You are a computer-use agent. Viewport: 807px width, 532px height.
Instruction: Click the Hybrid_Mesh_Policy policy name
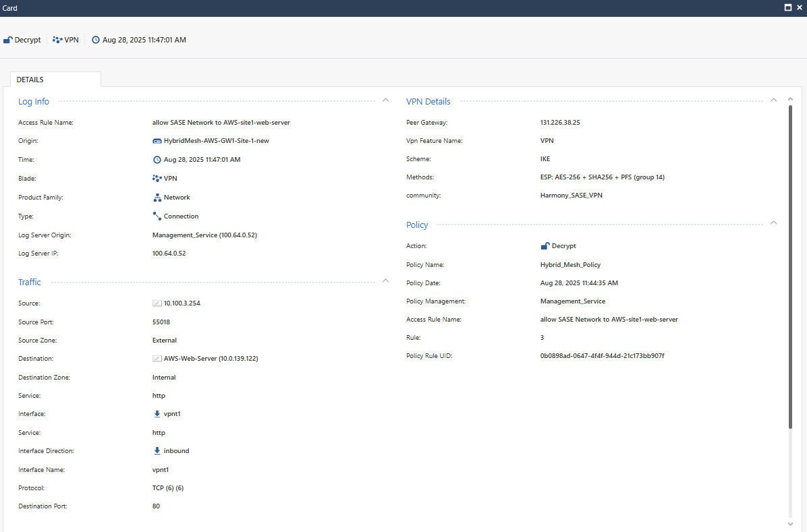click(570, 265)
